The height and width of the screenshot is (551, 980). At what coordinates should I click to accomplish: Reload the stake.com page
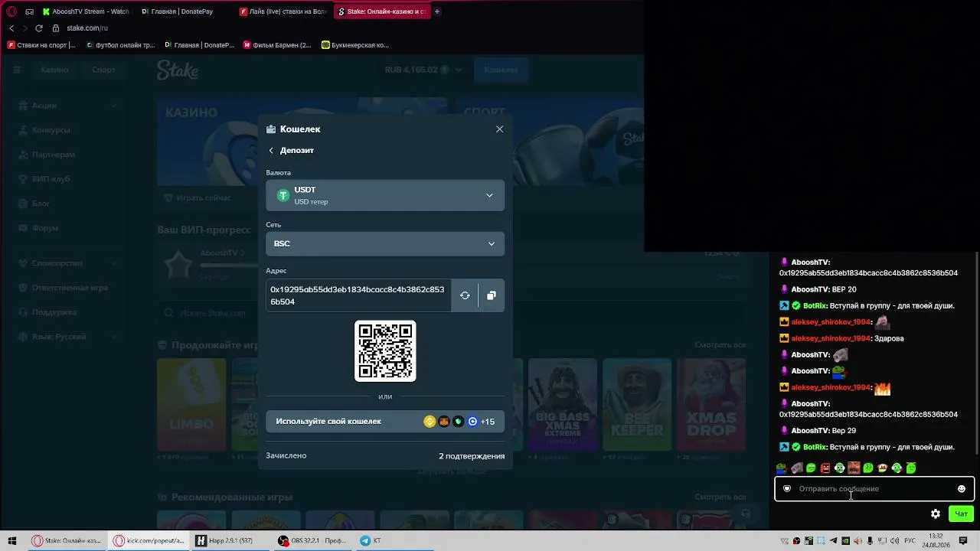click(39, 28)
